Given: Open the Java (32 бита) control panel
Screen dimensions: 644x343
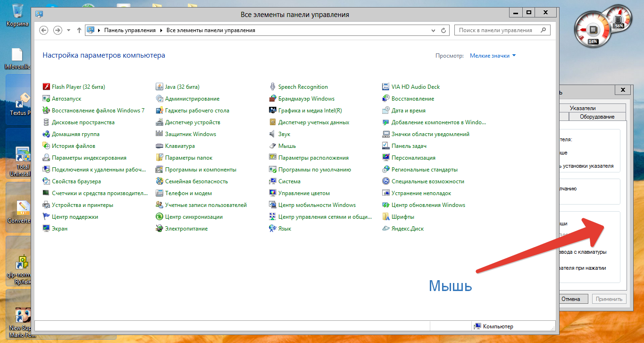Looking at the screenshot, I should [x=182, y=87].
